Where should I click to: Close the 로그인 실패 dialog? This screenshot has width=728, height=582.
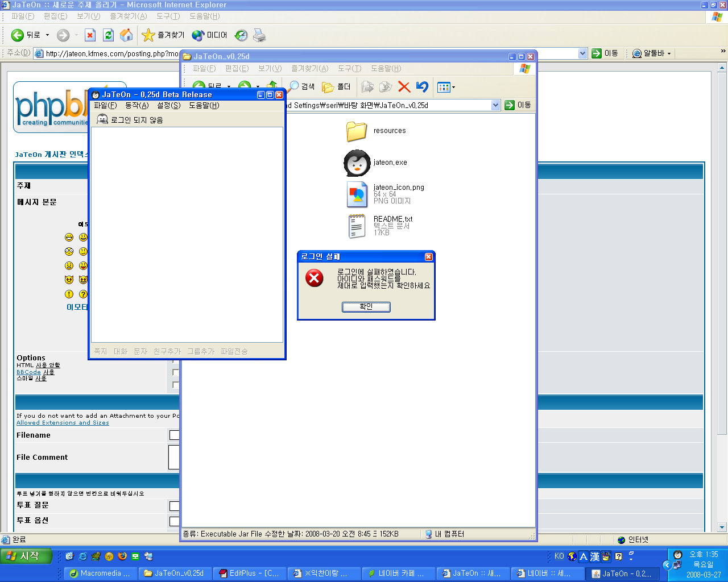pyautogui.click(x=429, y=257)
